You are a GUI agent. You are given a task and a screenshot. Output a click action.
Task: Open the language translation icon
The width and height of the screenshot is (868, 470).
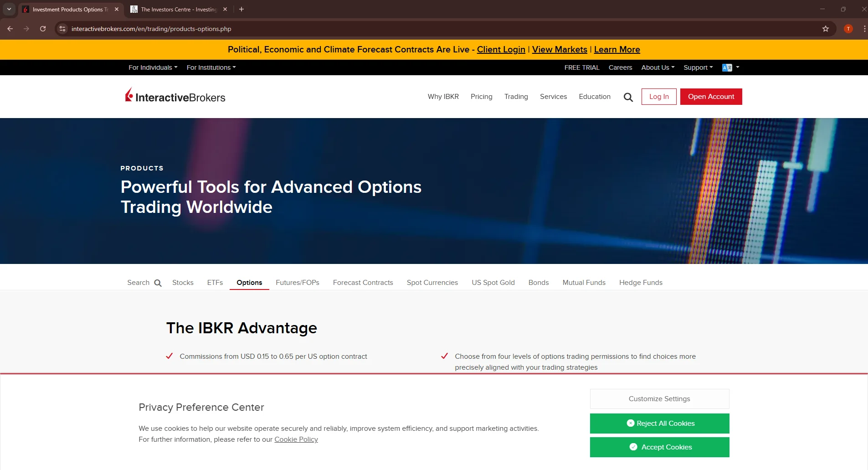[727, 67]
